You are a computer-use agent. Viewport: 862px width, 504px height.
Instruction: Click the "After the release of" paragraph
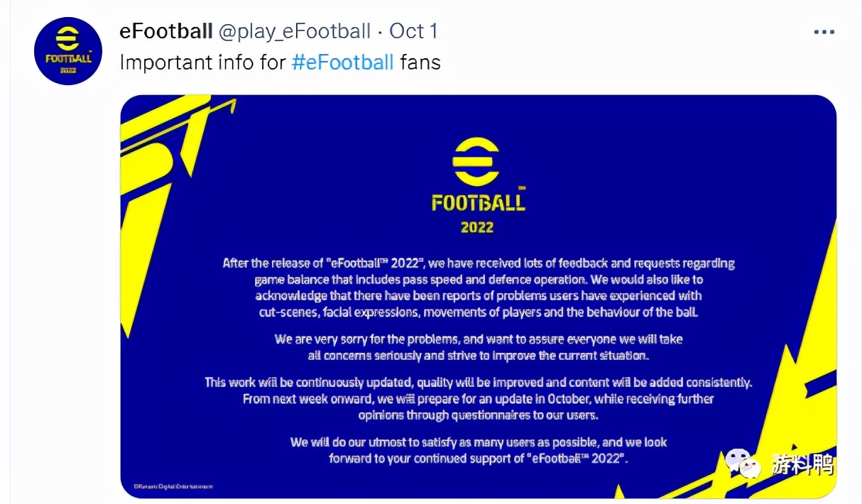478,287
